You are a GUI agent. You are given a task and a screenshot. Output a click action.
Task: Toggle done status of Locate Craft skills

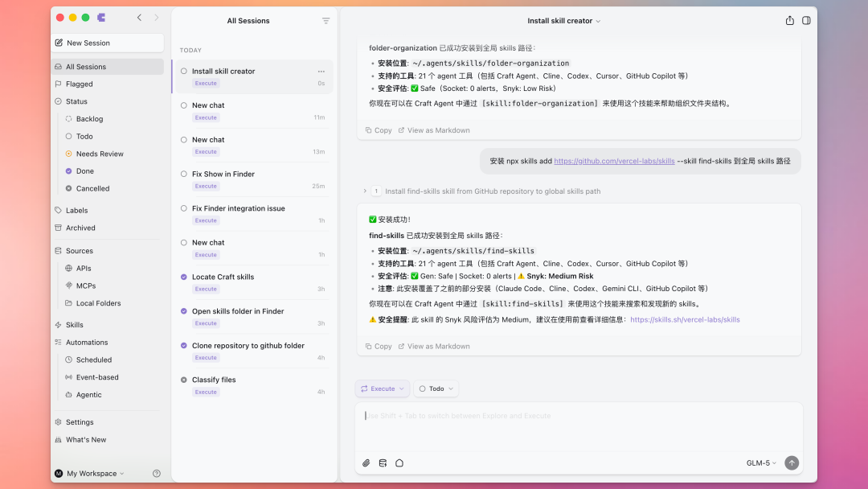184,277
